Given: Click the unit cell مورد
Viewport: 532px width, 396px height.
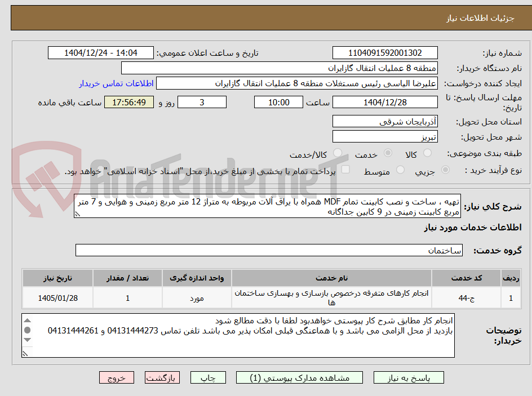Looking at the screenshot, I should coord(197,297).
